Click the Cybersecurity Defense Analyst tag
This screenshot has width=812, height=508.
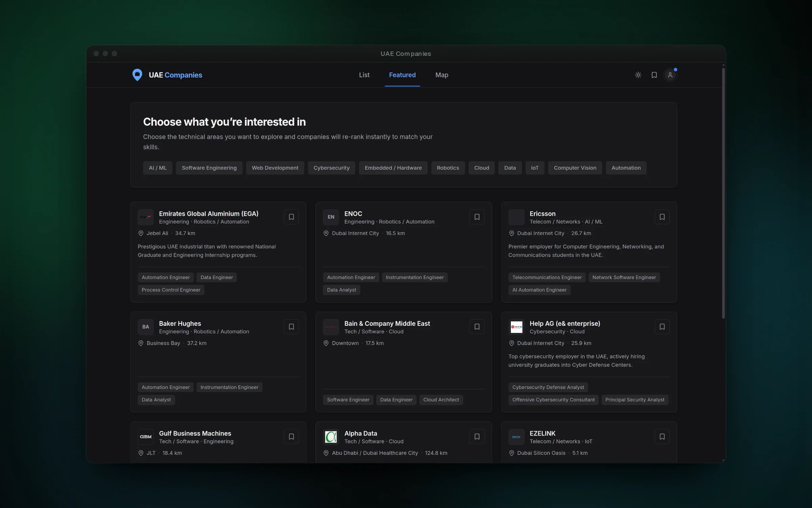coord(548,387)
